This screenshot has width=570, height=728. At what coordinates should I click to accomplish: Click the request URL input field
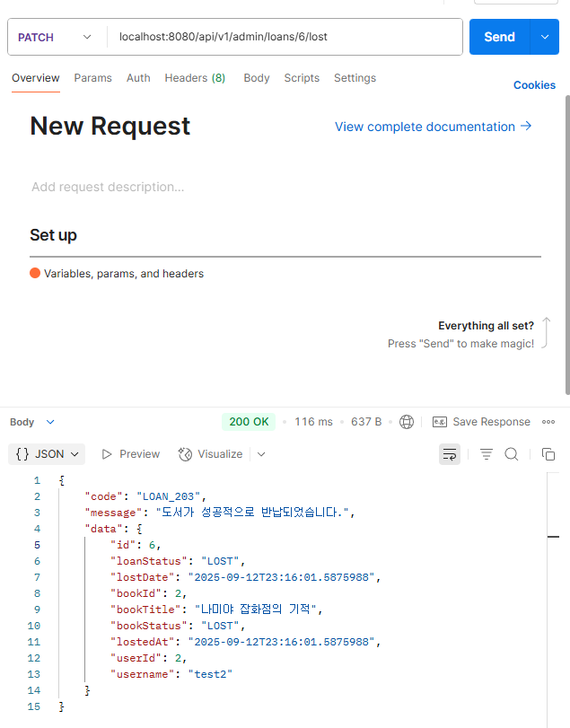tap(285, 37)
